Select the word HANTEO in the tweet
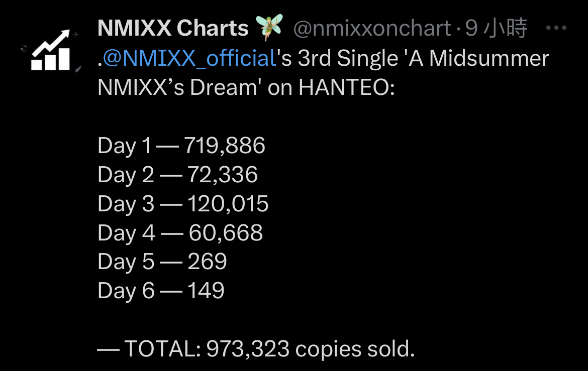Image resolution: width=588 pixels, height=371 pixels. (344, 88)
